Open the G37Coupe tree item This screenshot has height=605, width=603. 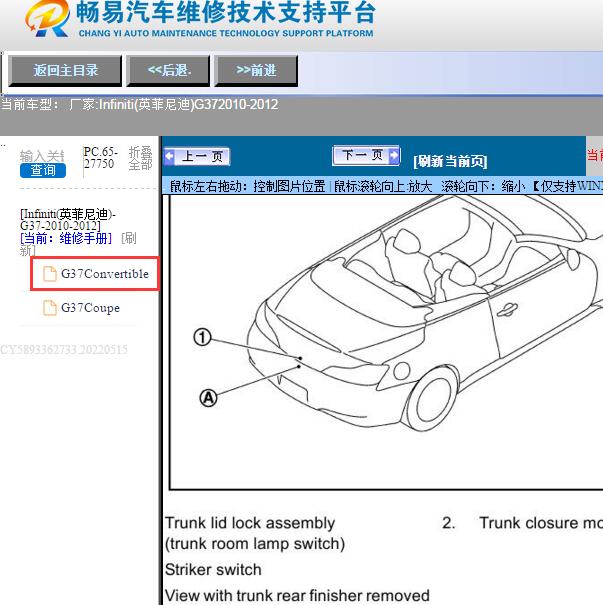81,308
